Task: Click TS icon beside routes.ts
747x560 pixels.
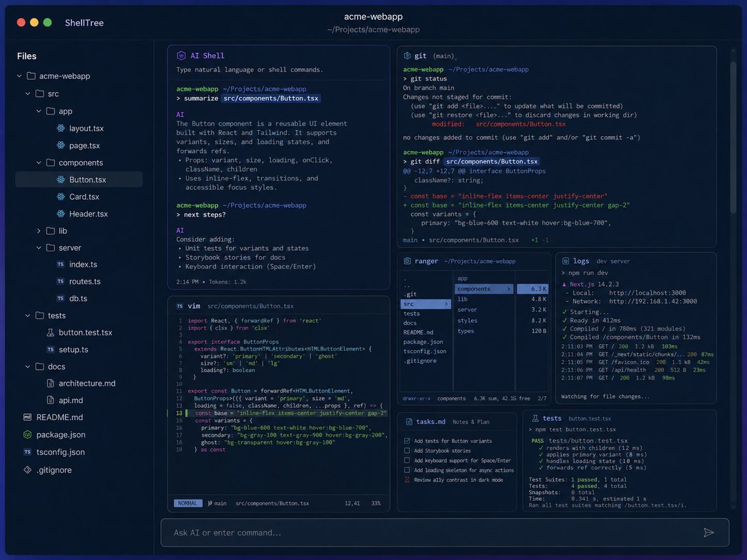Action: (60, 281)
